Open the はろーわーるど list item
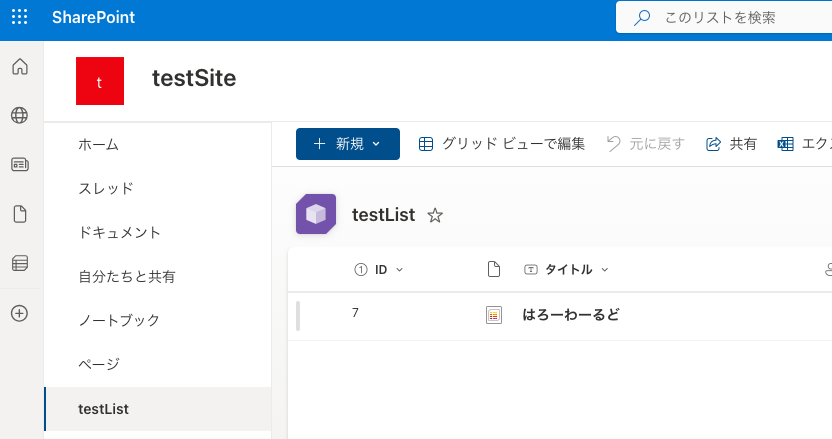Screen dimensions: 832x439 point(571,315)
